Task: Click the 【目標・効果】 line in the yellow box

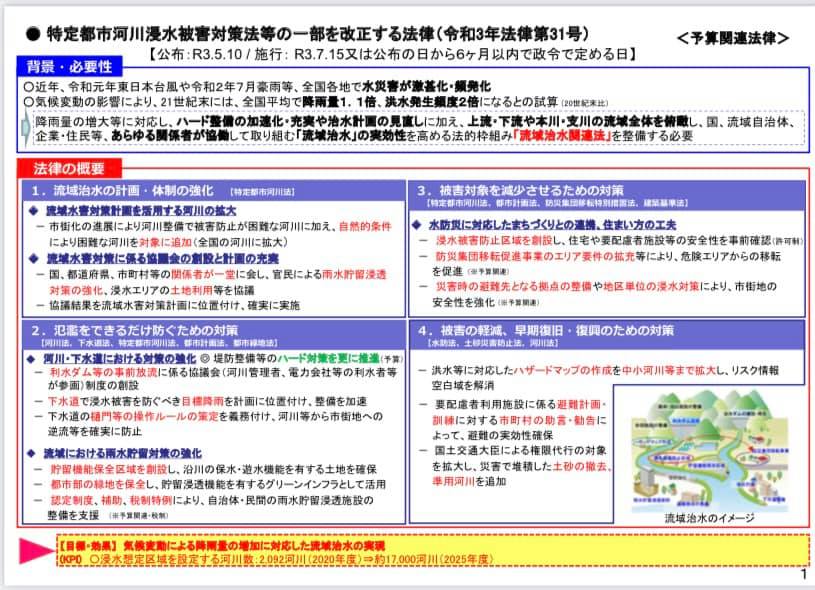Action: click(x=221, y=546)
